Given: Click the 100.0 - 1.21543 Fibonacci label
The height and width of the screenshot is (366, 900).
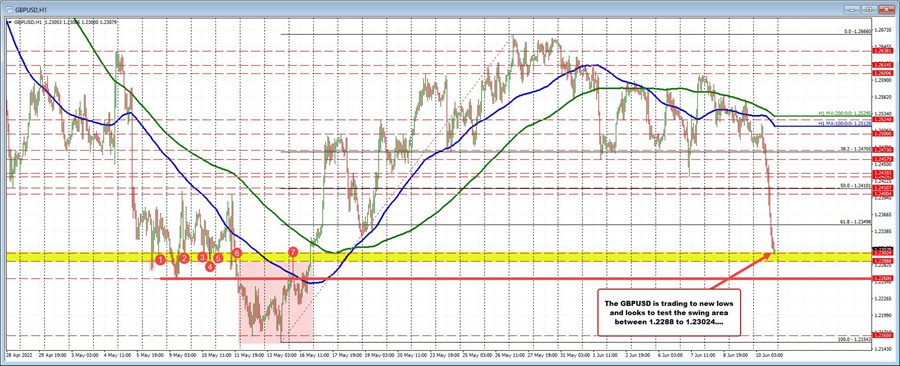Looking at the screenshot, I should tap(855, 340).
